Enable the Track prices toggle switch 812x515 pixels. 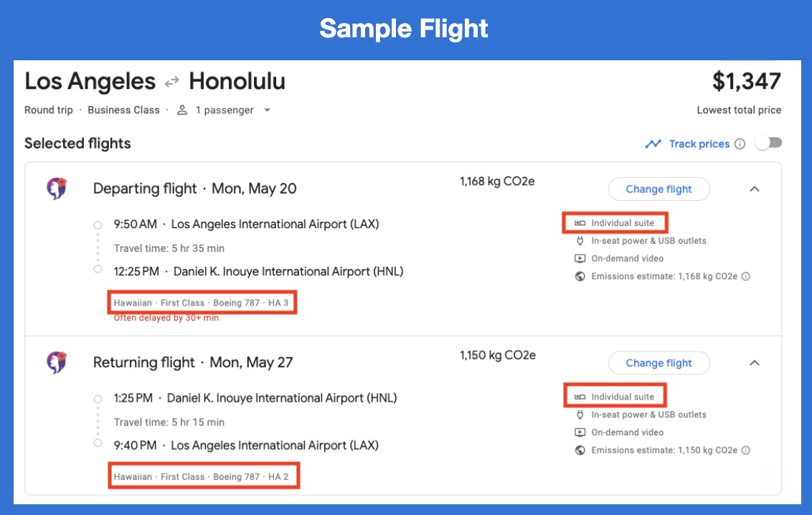pyautogui.click(x=769, y=143)
